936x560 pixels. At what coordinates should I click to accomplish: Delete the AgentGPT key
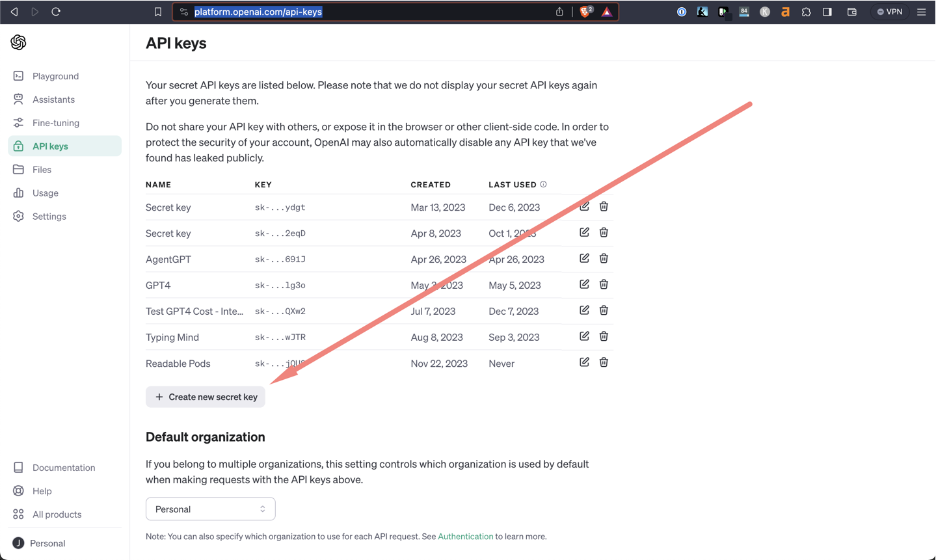(604, 258)
